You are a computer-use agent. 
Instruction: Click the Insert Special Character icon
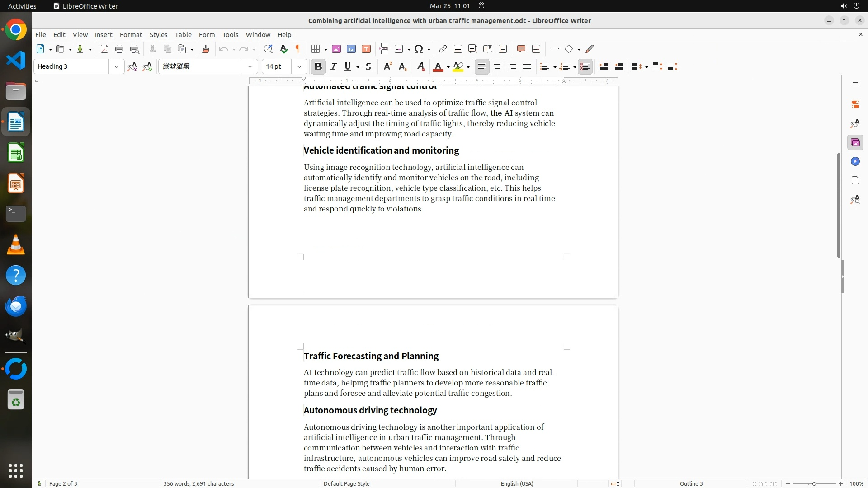click(419, 49)
